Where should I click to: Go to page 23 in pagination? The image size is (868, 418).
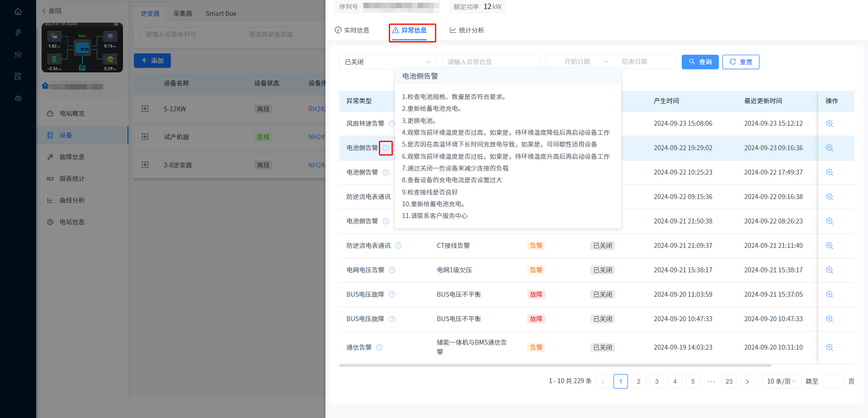(x=729, y=381)
